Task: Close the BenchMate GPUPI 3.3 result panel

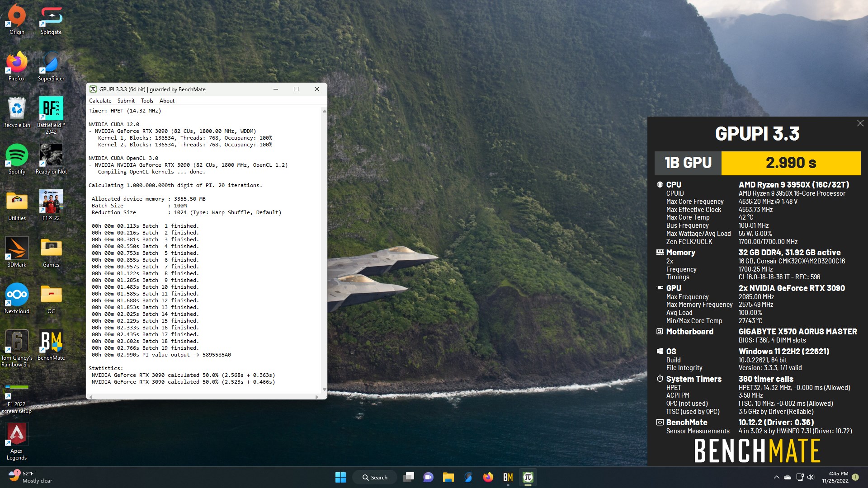Action: [x=860, y=123]
